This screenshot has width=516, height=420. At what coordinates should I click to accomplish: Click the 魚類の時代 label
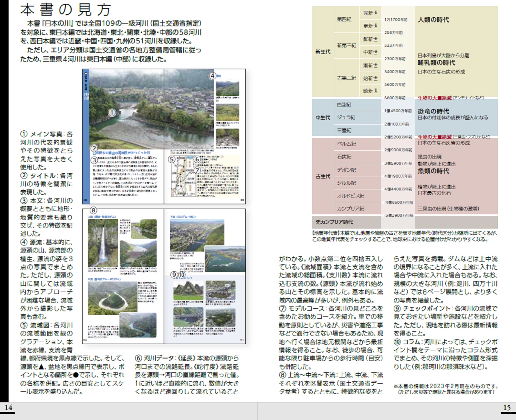[433, 171]
